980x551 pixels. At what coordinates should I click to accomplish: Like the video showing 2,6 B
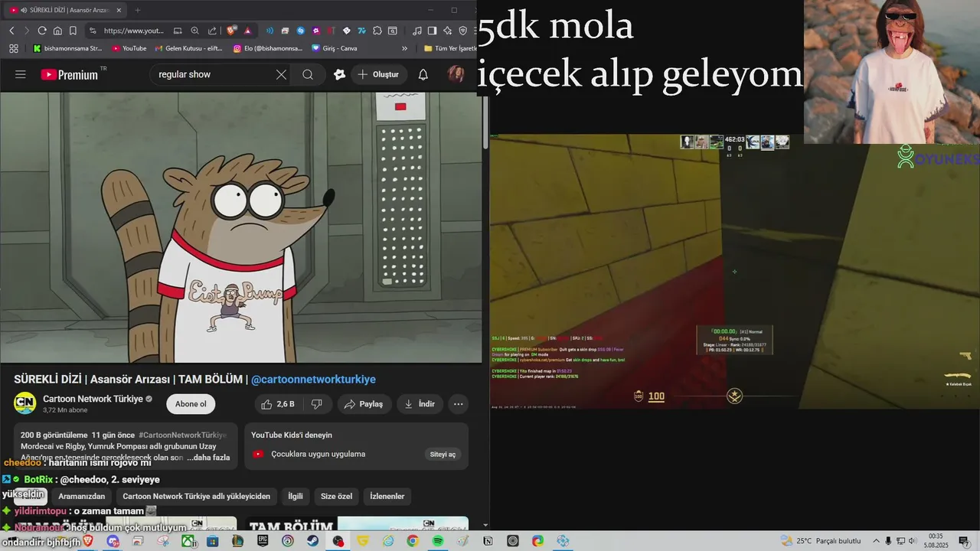click(277, 404)
